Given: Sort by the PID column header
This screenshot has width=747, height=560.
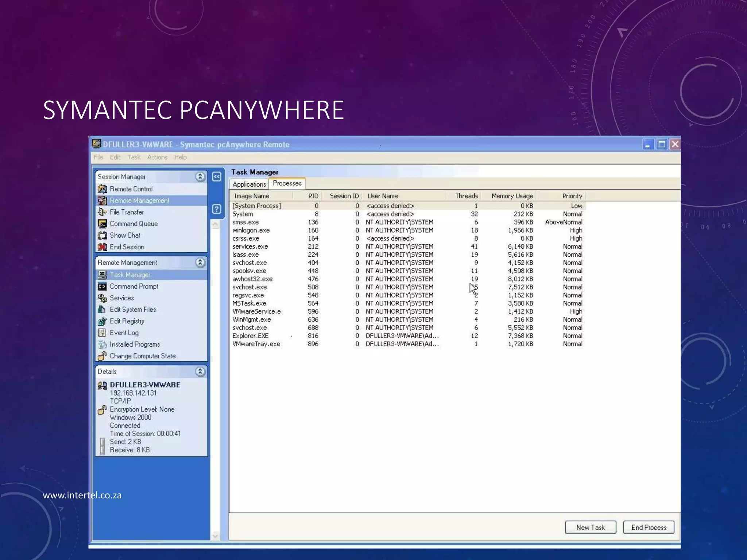Looking at the screenshot, I should tap(307, 196).
